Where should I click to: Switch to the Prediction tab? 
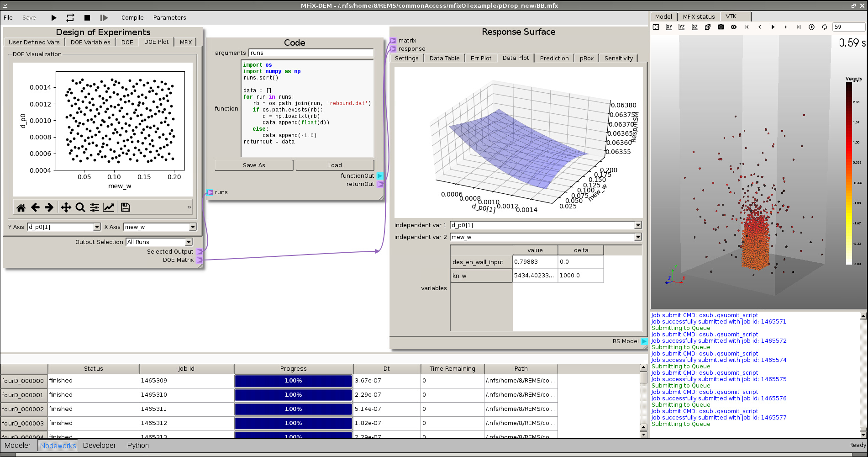(x=554, y=58)
